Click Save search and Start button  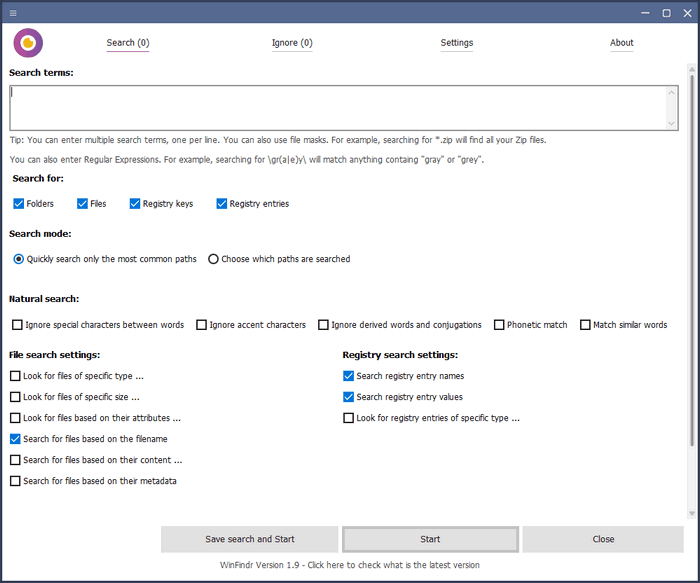pyautogui.click(x=250, y=539)
